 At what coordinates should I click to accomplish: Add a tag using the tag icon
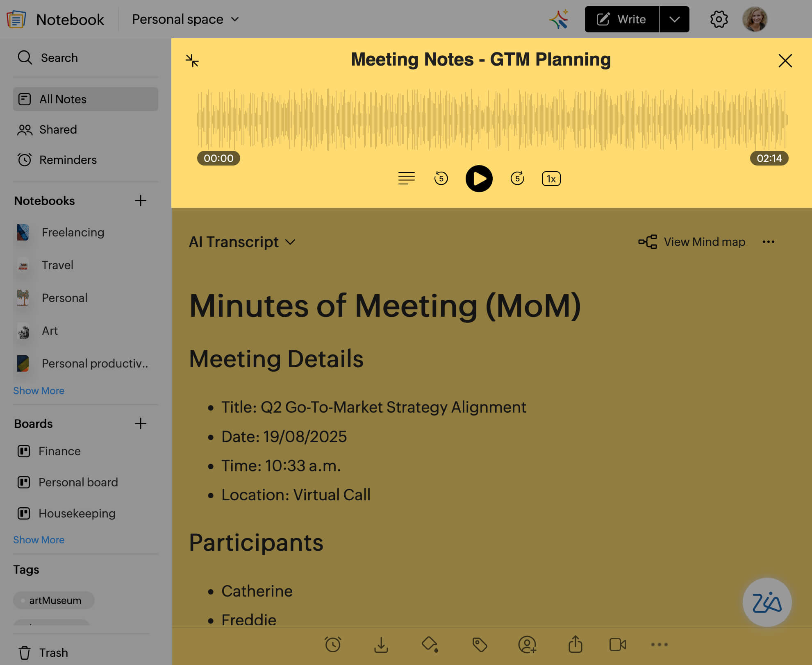pos(479,645)
